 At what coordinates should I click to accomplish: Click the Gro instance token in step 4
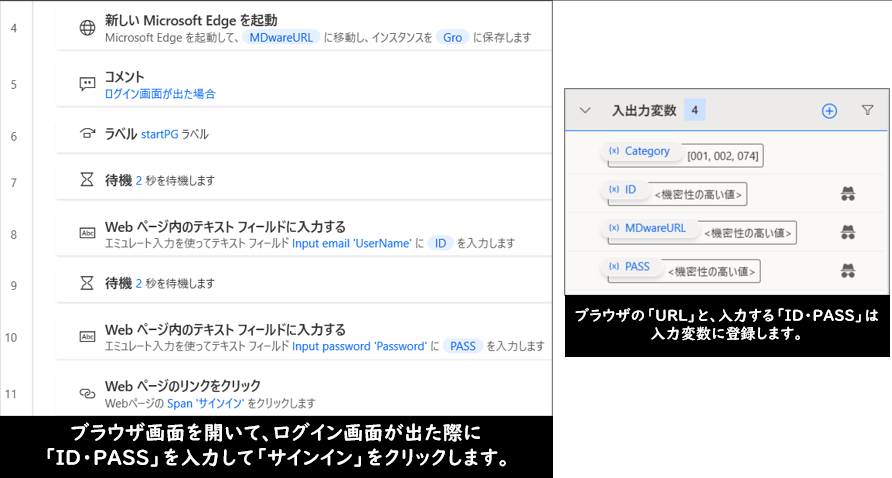point(452,38)
